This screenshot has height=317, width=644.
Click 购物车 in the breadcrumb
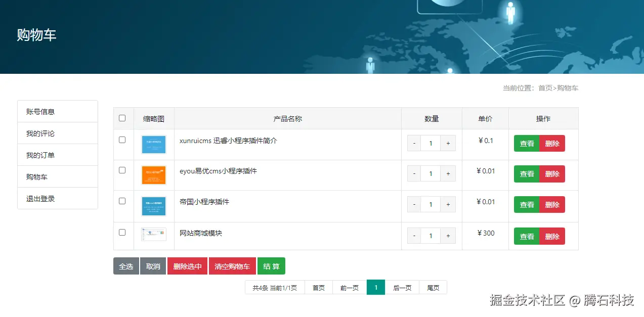click(568, 88)
